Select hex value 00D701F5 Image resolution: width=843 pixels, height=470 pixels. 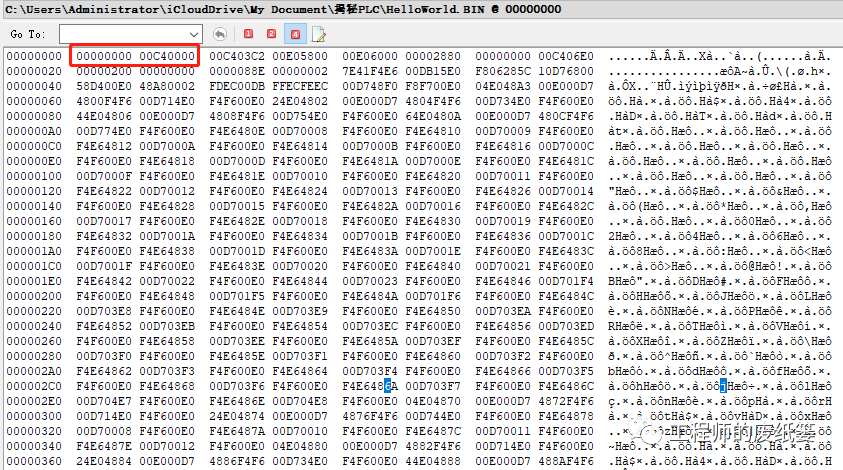pyautogui.click(x=237, y=296)
